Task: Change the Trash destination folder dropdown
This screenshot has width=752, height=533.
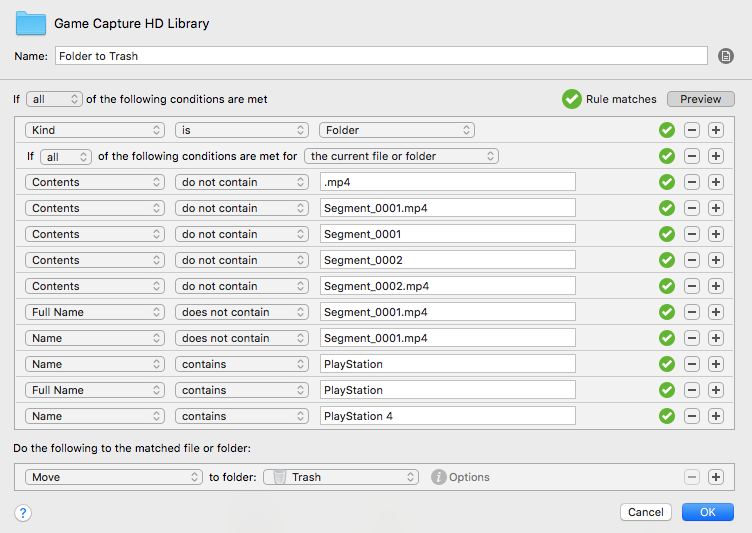Action: point(340,477)
